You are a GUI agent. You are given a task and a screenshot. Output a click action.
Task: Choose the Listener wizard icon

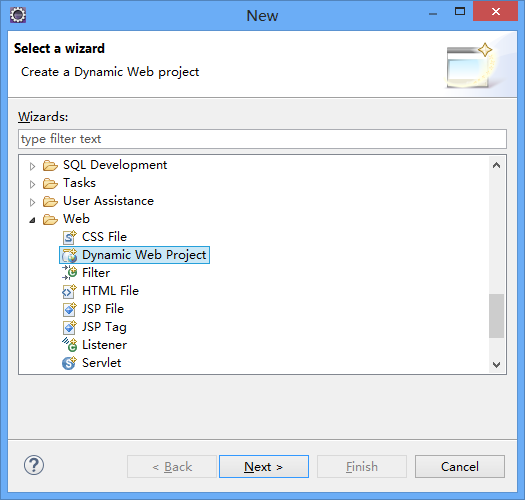pyautogui.click(x=69, y=345)
